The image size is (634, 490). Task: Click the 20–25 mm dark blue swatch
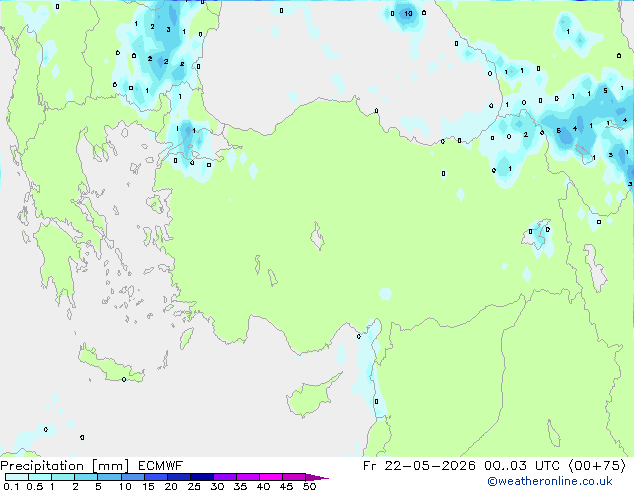click(x=178, y=477)
